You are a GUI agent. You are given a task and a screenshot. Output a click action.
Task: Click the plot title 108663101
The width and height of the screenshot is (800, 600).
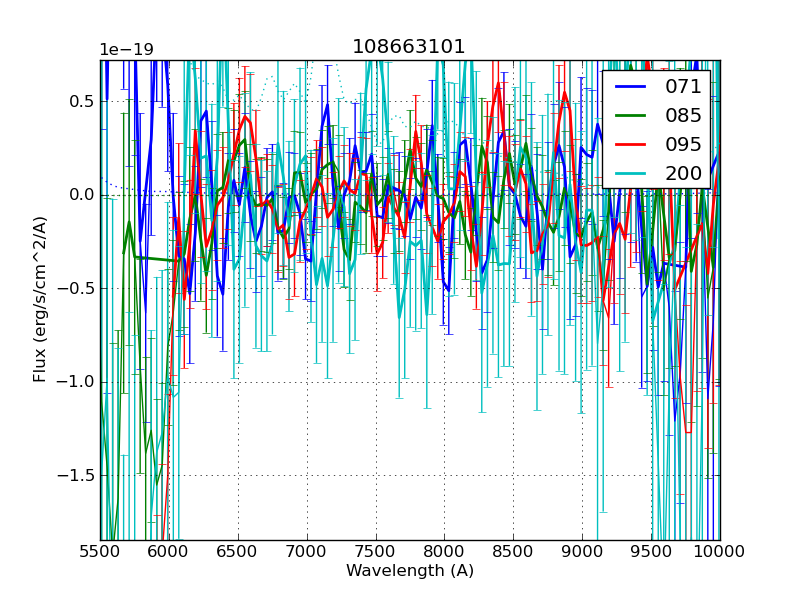409,47
